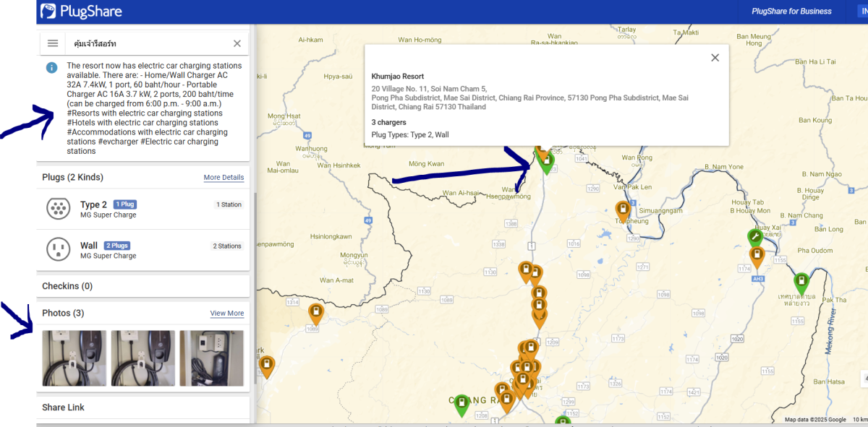Click the Checkins (0) section header
This screenshot has height=427, width=868.
click(143, 286)
